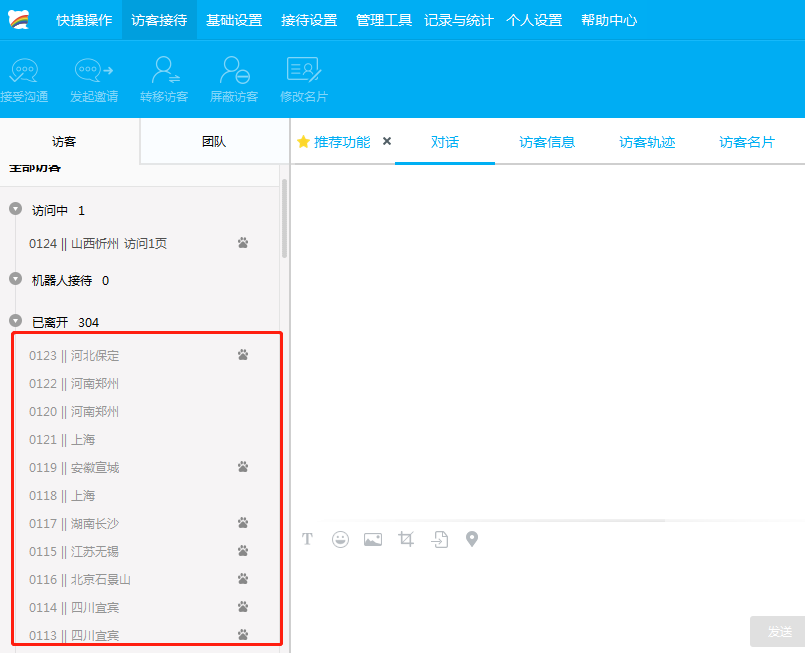Collapse the 已离开 visitor group

coord(15,321)
